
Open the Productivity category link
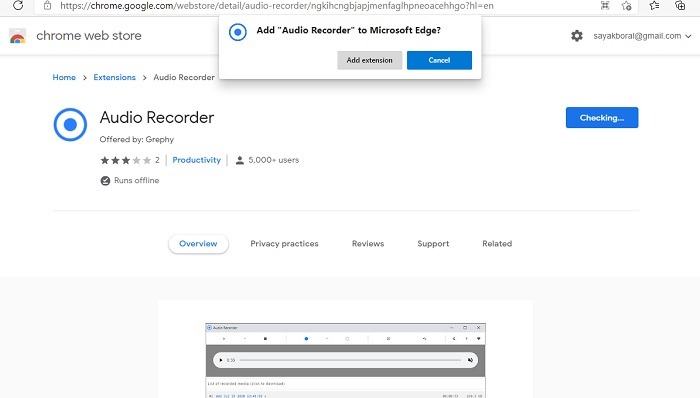pyautogui.click(x=196, y=160)
